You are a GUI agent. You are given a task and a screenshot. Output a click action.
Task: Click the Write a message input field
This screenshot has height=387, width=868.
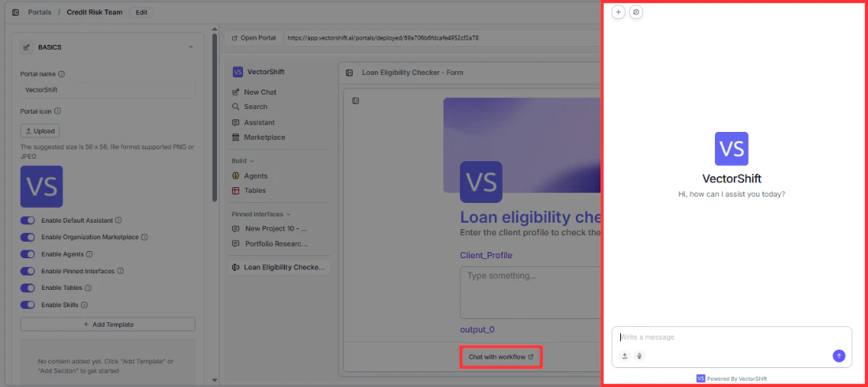[731, 337]
